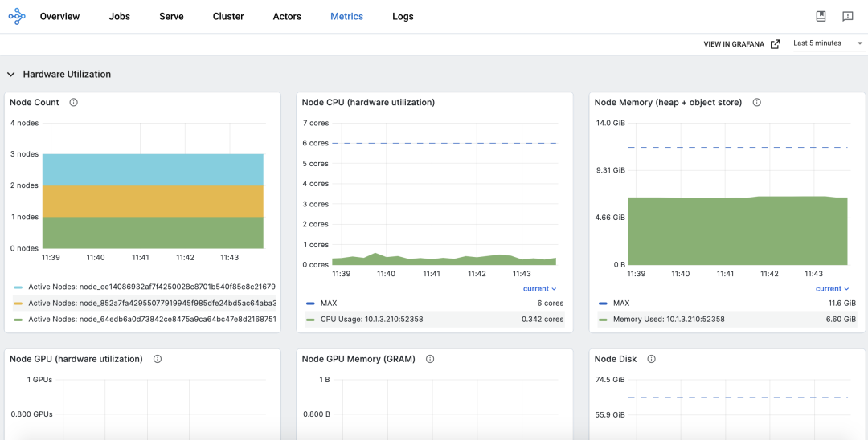
Task: Click info icon next to Node Count
Action: [73, 103]
